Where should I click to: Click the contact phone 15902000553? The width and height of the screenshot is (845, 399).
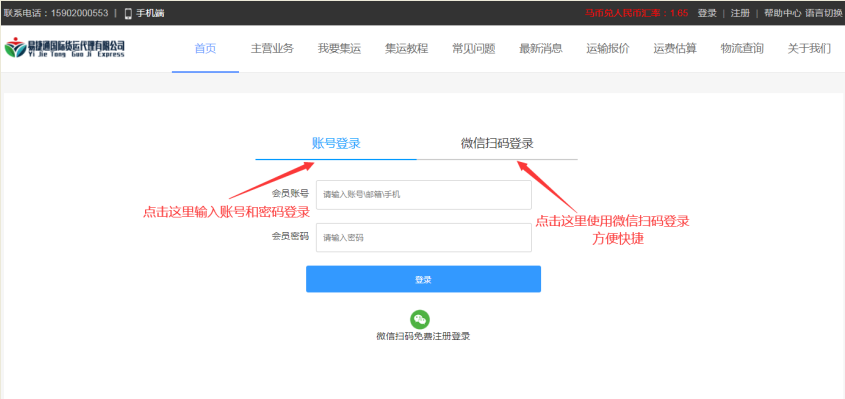[x=79, y=13]
